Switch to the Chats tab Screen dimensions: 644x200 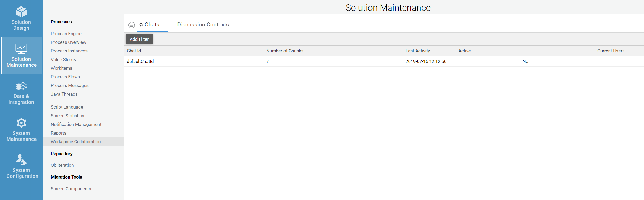[x=152, y=25]
